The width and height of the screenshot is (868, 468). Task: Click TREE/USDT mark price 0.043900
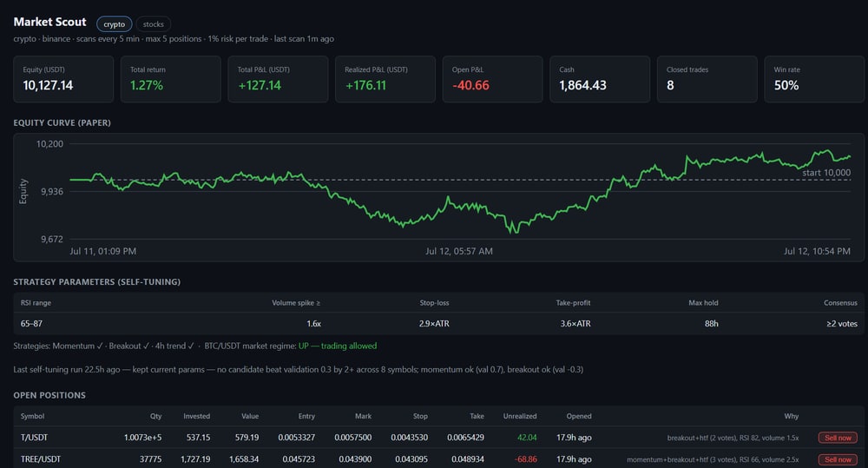click(x=355, y=459)
